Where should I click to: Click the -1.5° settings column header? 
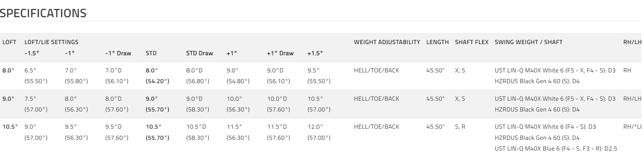point(32,53)
